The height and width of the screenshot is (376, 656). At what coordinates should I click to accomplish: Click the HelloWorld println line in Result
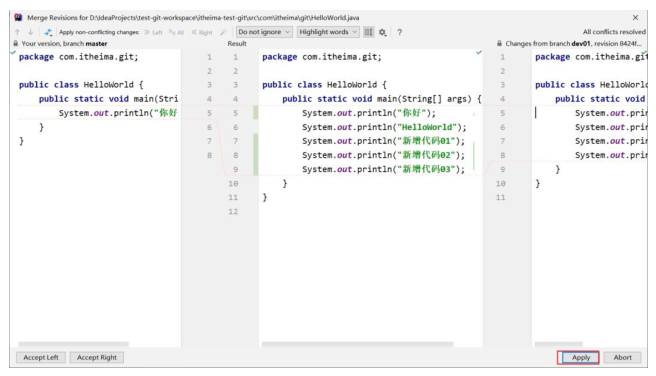click(x=384, y=127)
